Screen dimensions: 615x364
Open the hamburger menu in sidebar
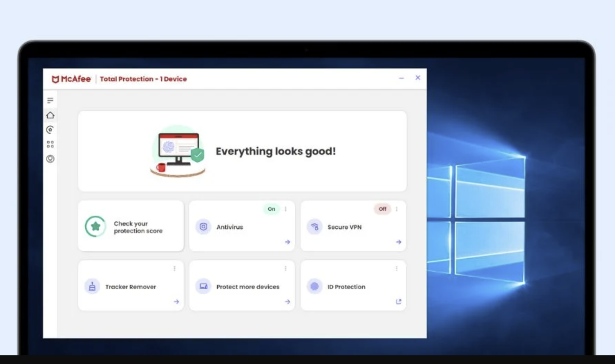(50, 100)
